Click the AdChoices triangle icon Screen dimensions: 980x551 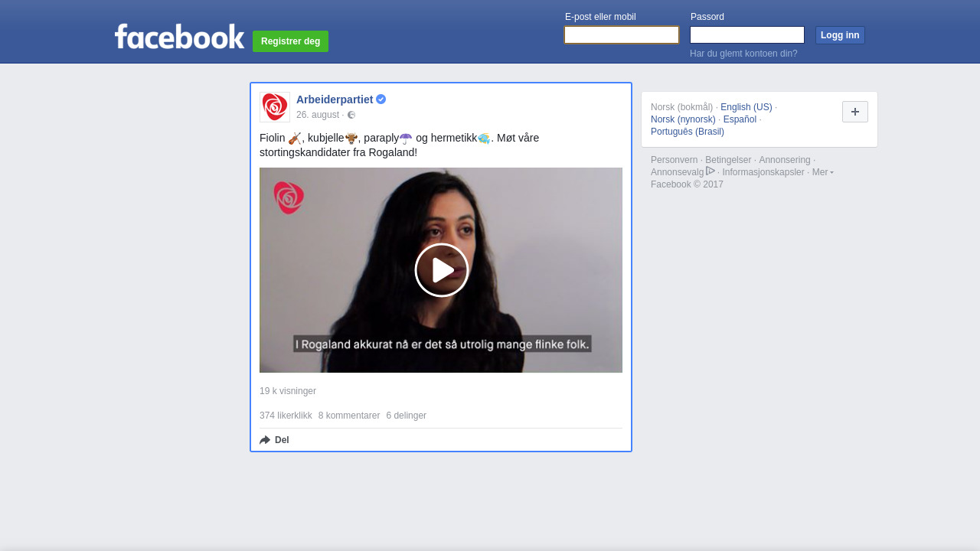710,171
